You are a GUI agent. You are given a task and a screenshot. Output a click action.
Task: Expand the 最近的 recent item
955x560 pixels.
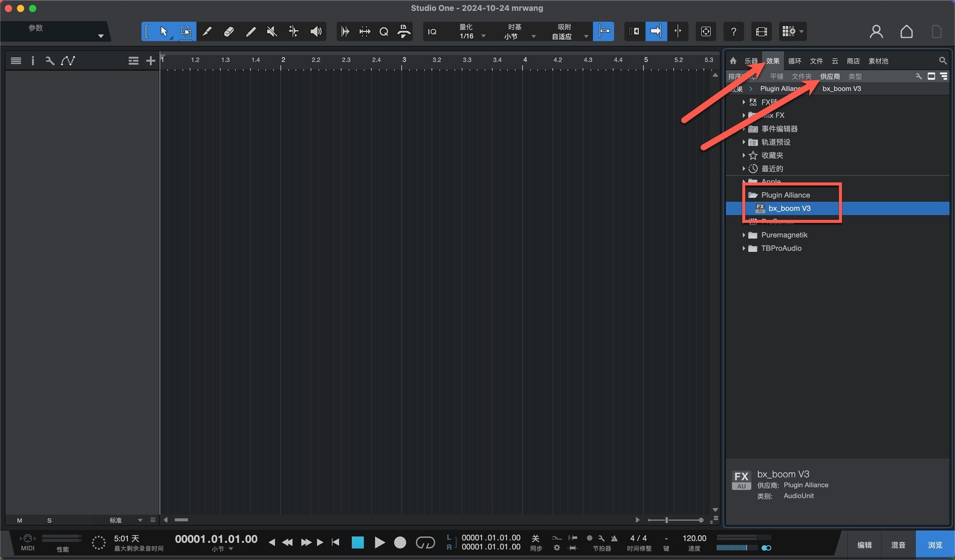pyautogui.click(x=744, y=169)
